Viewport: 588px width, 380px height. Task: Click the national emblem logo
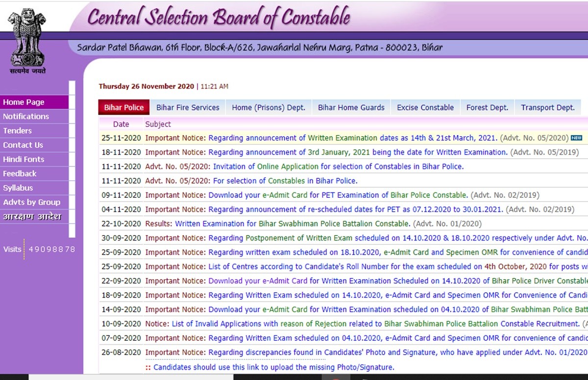point(27,40)
